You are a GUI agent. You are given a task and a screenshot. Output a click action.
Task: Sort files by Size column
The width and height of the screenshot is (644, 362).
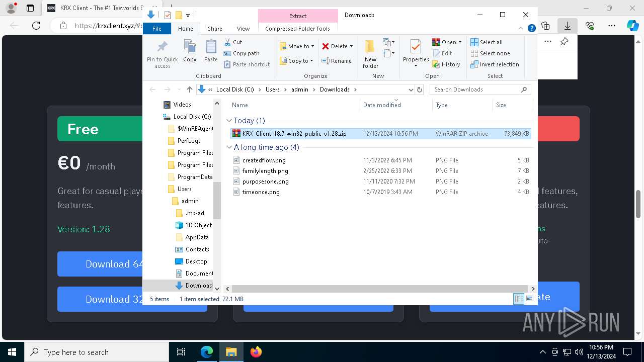[512, 105]
